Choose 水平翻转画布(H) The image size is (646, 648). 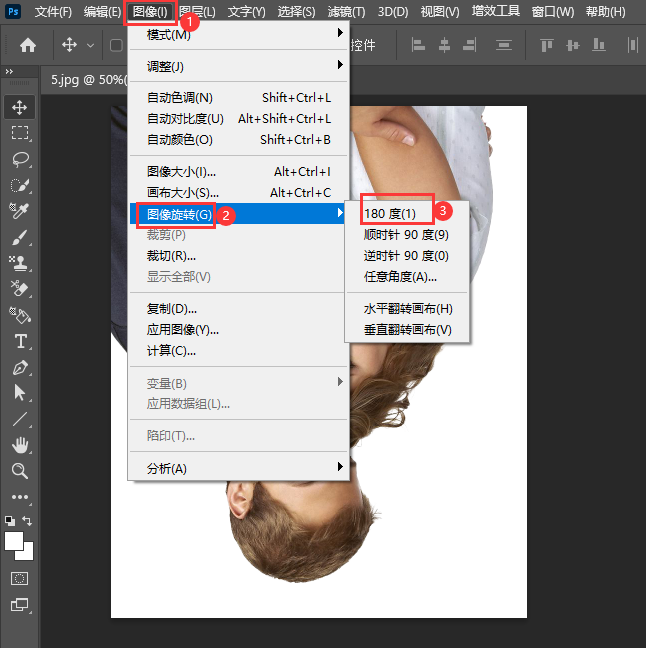[407, 308]
